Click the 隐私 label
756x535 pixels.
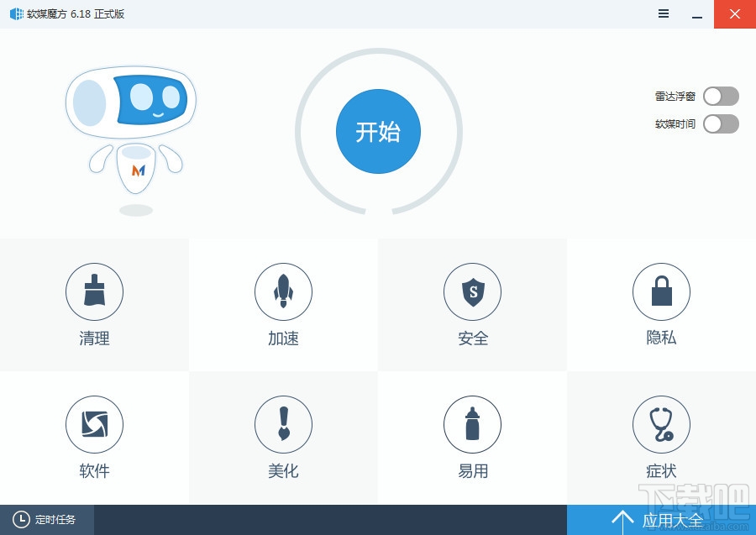coord(662,338)
